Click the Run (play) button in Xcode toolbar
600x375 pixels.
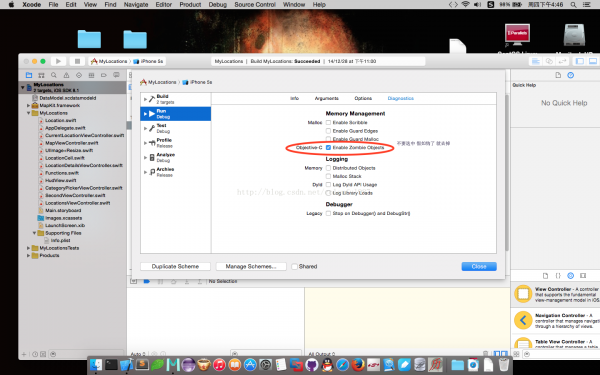click(x=58, y=61)
